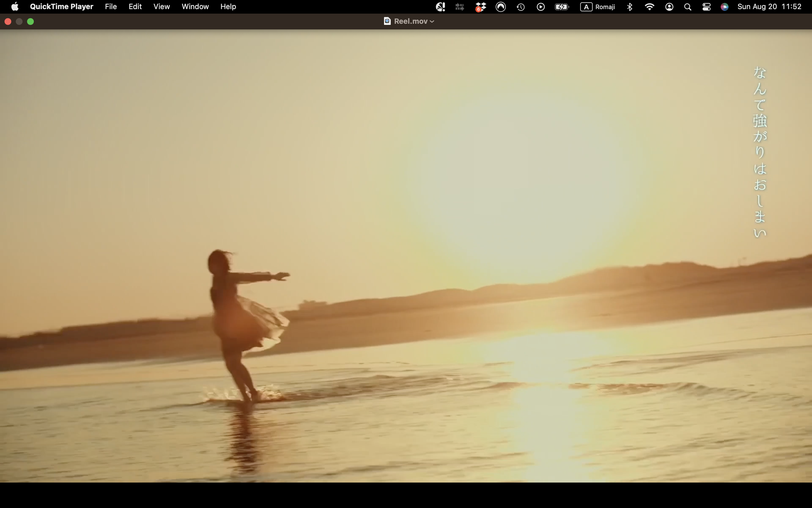
Task: Open the Romaji input source menu
Action: click(x=598, y=7)
